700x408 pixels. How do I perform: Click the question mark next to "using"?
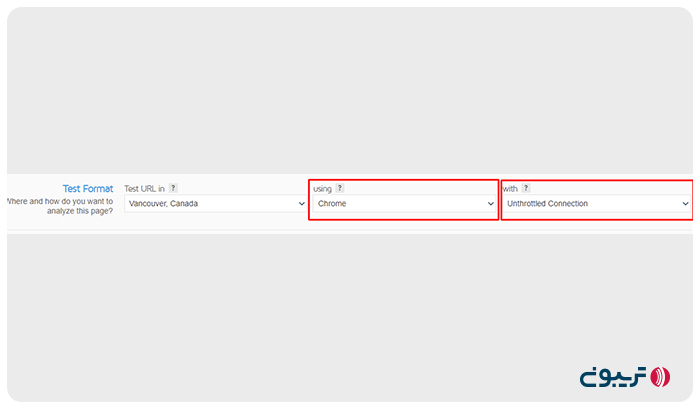pyautogui.click(x=339, y=188)
